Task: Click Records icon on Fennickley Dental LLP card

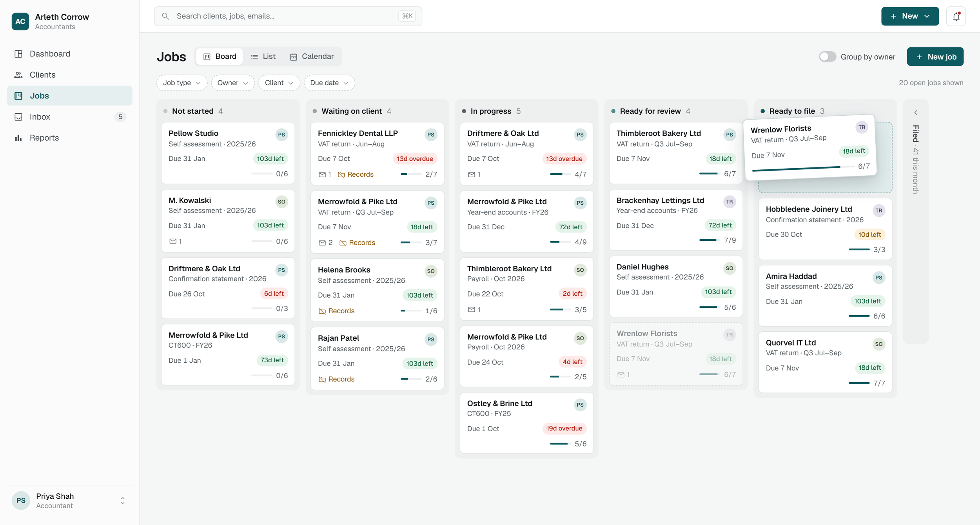Action: 341,174
